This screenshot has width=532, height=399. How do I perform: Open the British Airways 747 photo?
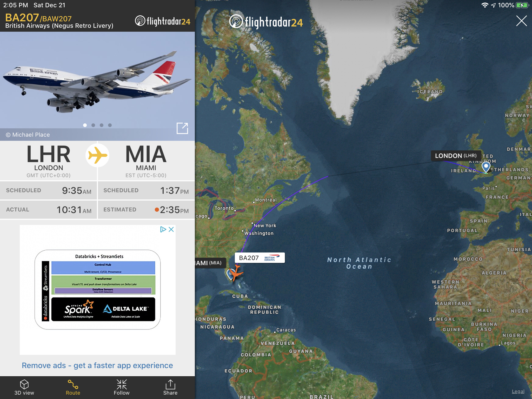click(x=97, y=81)
